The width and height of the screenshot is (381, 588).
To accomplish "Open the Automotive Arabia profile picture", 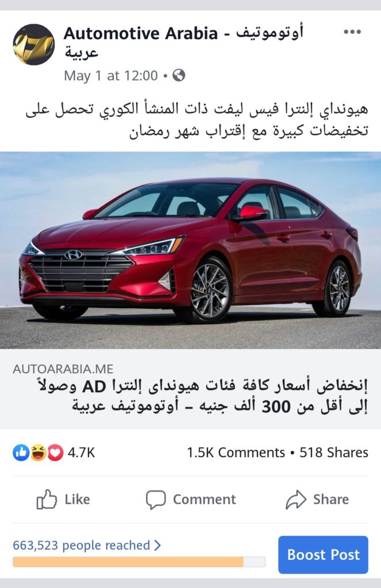I will pos(34,44).
